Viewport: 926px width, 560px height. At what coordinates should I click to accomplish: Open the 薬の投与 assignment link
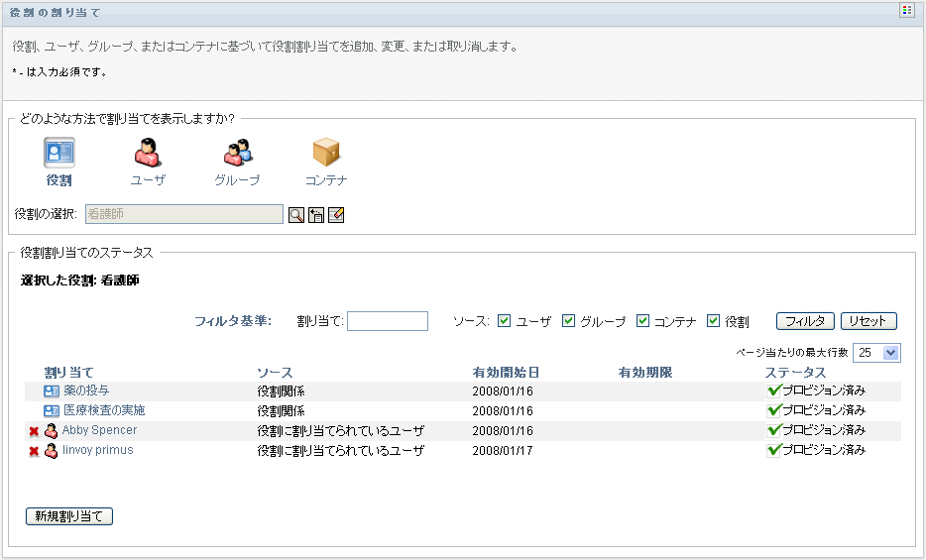point(86,391)
